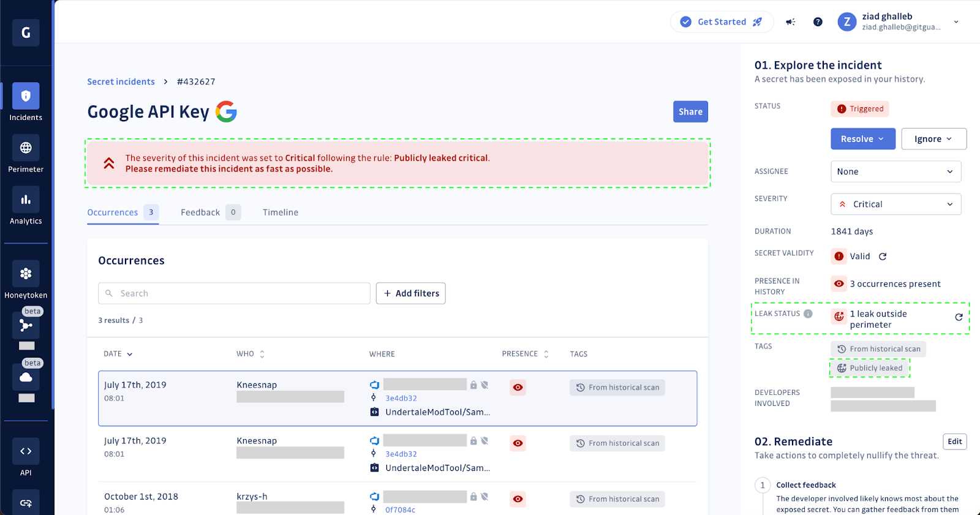Viewport: 980px width, 515px height.
Task: Sort occurrences by Date column
Action: 118,354
